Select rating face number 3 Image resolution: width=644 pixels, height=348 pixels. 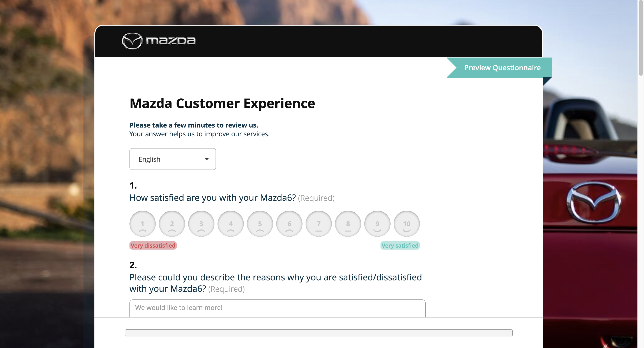[x=201, y=224]
